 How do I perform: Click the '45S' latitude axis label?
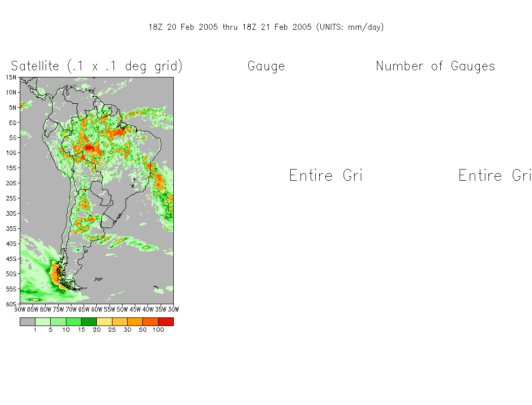pyautogui.click(x=11, y=259)
